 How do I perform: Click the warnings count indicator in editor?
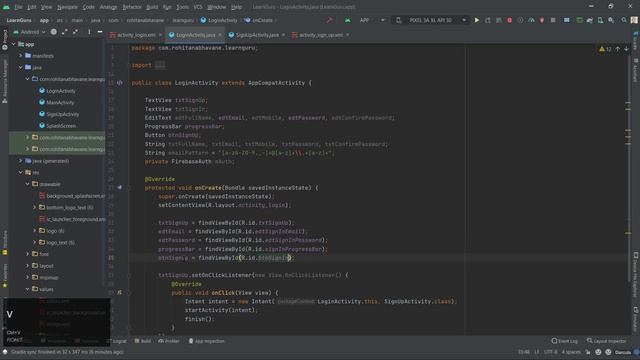[605, 49]
